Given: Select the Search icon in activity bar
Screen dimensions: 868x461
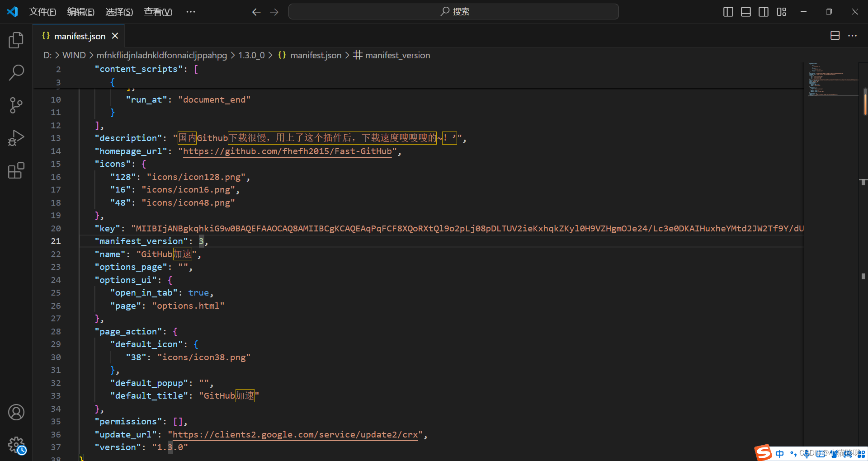Looking at the screenshot, I should click(16, 72).
